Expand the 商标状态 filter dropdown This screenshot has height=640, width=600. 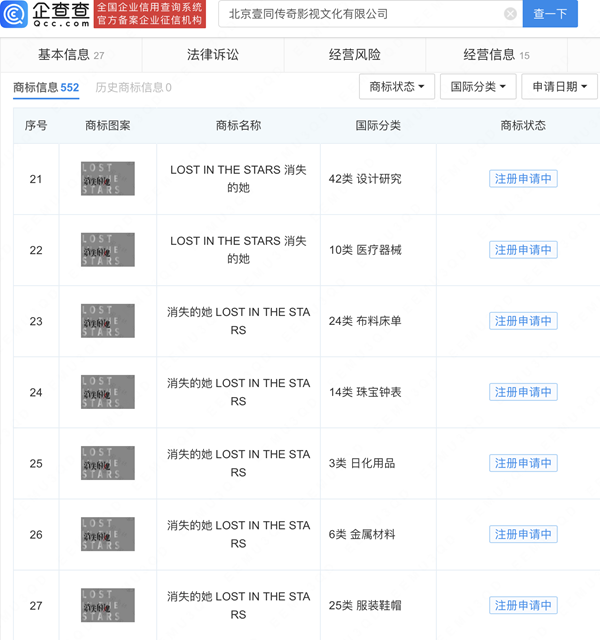point(396,87)
